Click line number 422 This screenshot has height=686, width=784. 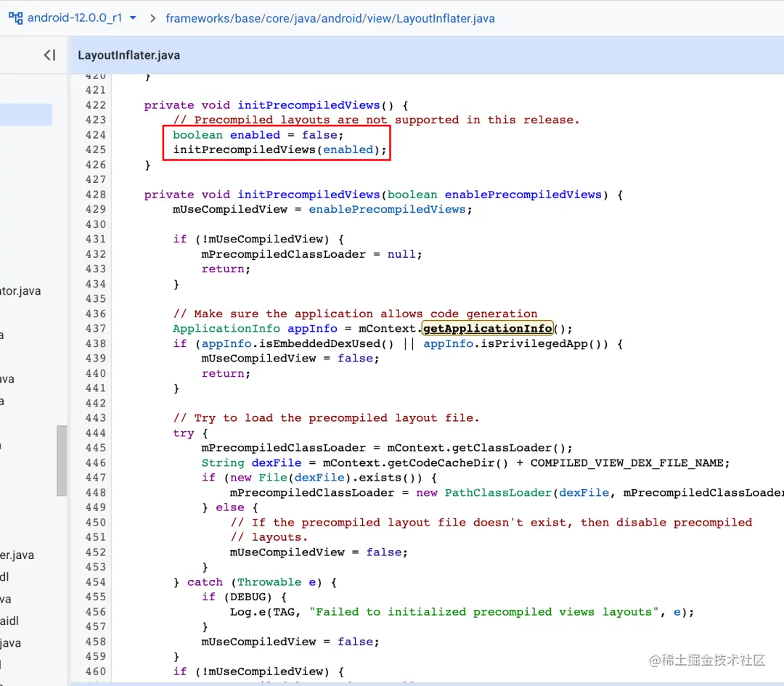[x=96, y=105]
